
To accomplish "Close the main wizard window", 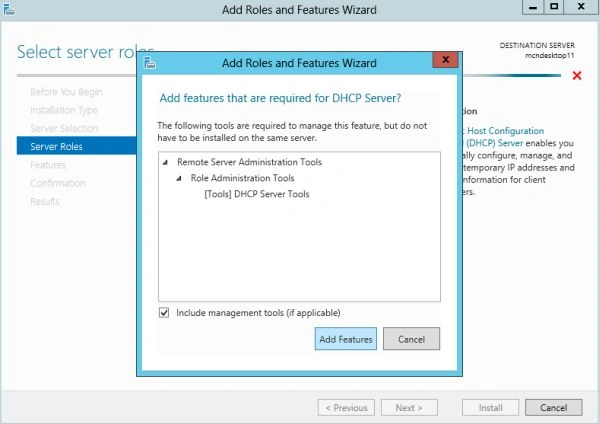I will pos(581,7).
